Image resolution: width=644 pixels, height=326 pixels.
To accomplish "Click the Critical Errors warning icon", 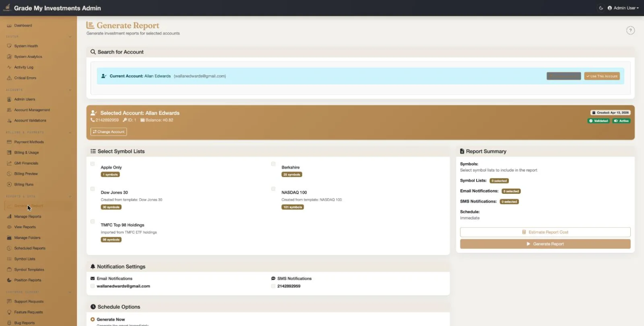I will pyautogui.click(x=9, y=78).
